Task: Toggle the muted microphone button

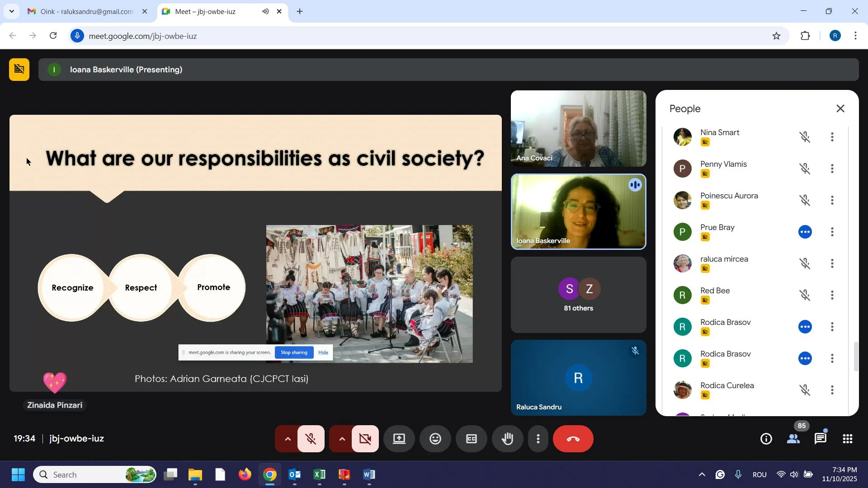Action: pos(311,439)
